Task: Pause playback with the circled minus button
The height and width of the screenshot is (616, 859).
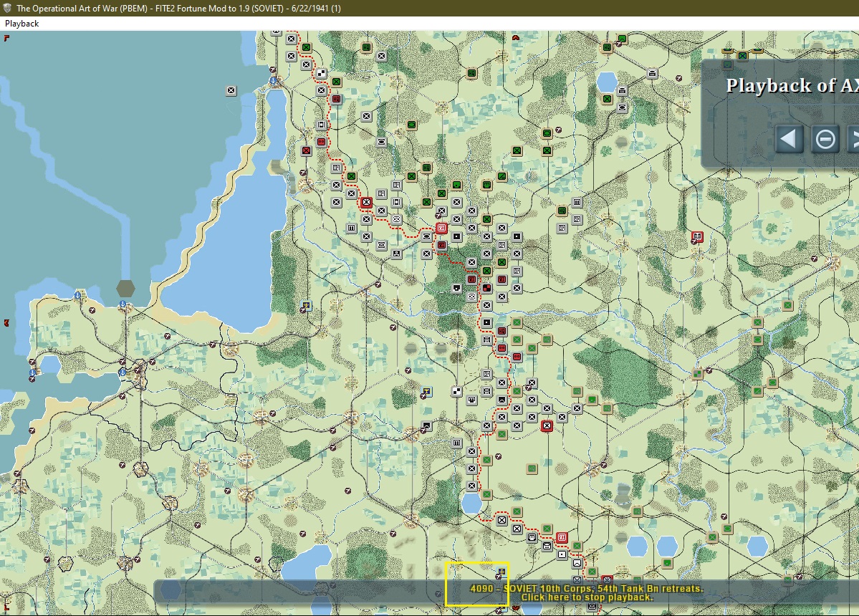Action: (825, 139)
